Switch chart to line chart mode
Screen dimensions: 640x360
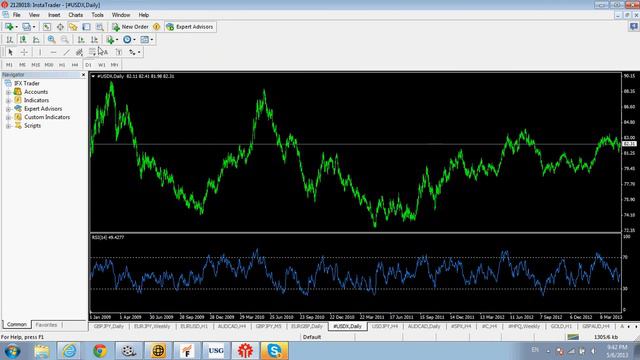(36, 40)
